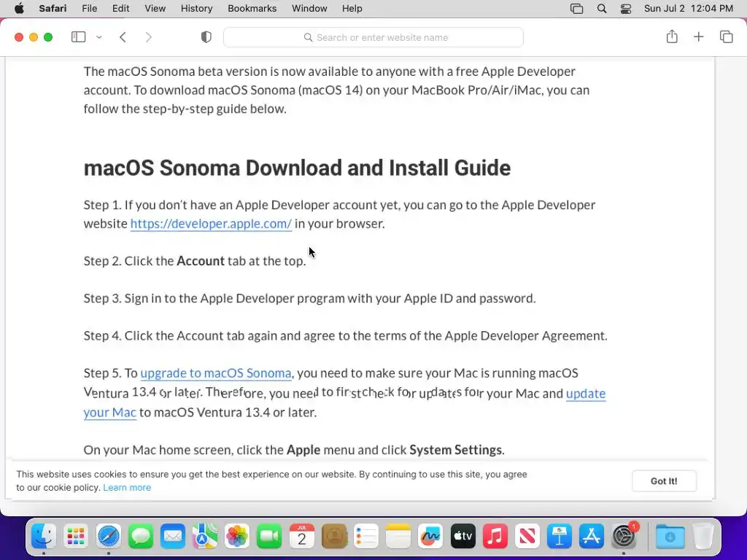Open Notes from the Dock

pyautogui.click(x=398, y=537)
